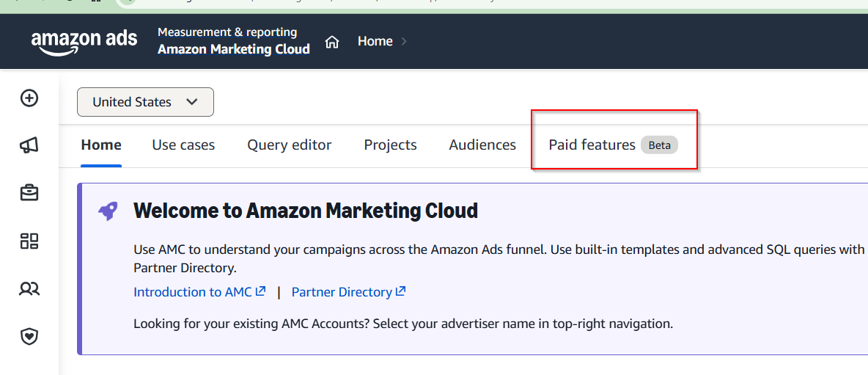Click the Welcome to Amazon Marketing Cloud heading
This screenshot has width=868, height=375.
click(306, 211)
